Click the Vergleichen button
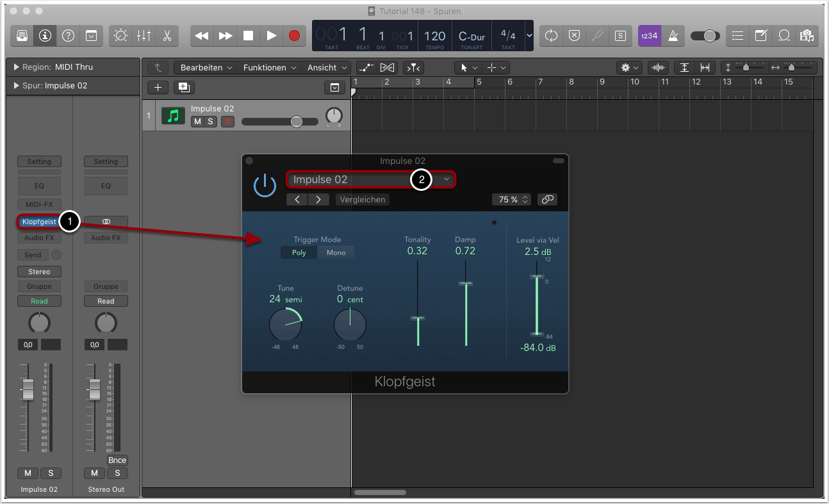 [x=363, y=200]
